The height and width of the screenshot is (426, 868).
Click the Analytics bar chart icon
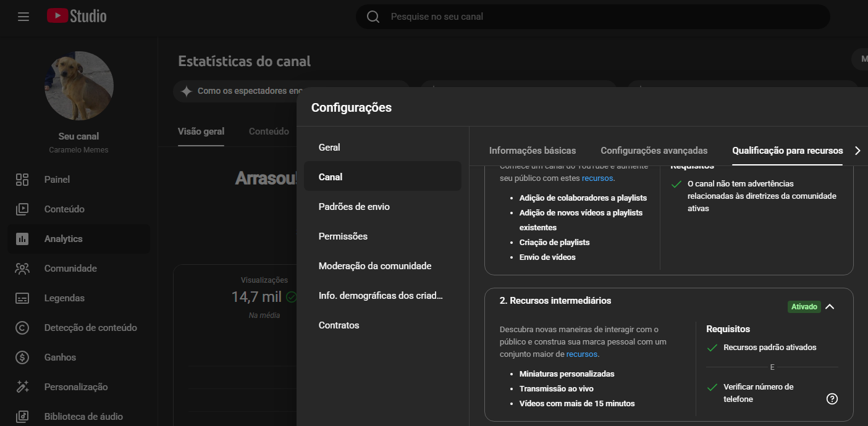pos(22,239)
